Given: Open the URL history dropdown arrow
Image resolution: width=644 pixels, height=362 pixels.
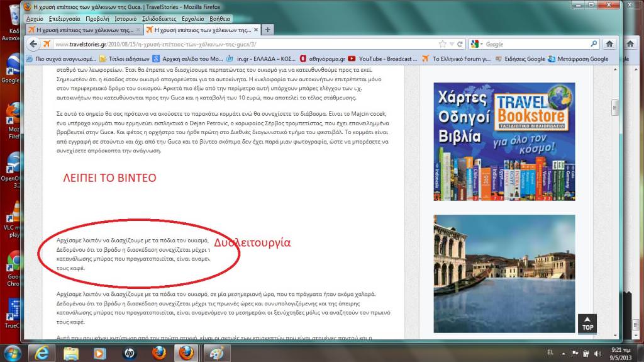Looking at the screenshot, I should point(452,44).
